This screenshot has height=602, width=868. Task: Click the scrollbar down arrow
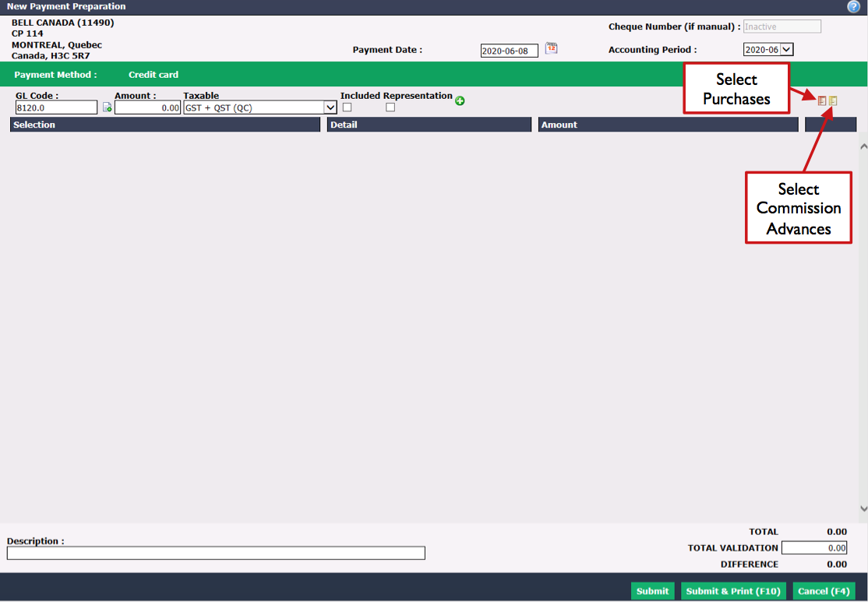pos(863,508)
